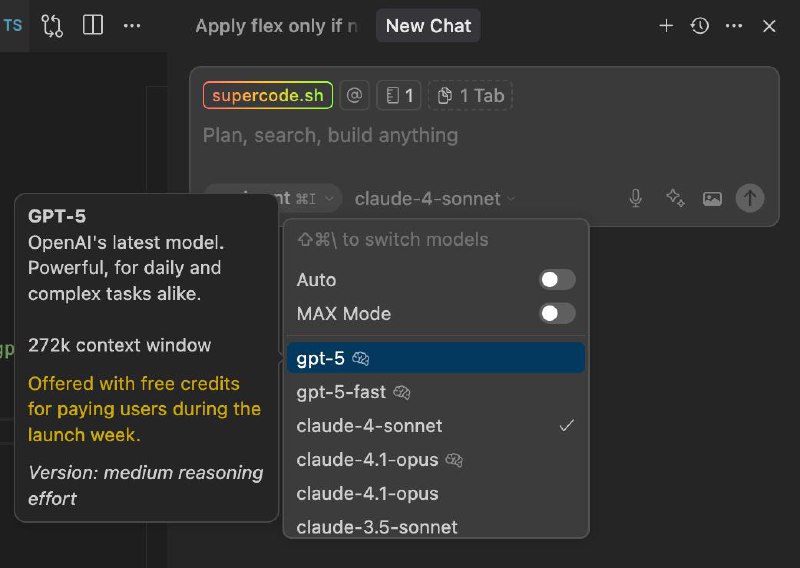Screen dimensions: 800x568
Task: Click the microphone voice input icon
Action: (635, 198)
